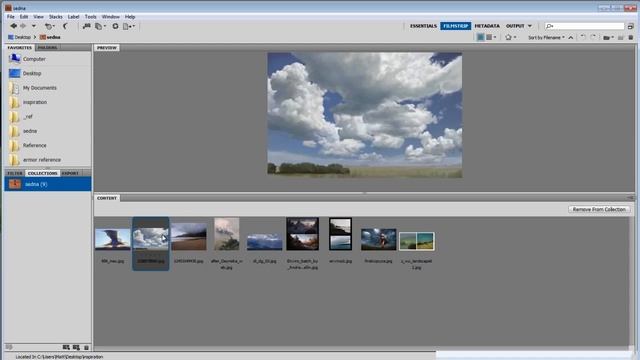Switch to the METADATA workspace
Screen dimensions: 640x360
point(487,26)
